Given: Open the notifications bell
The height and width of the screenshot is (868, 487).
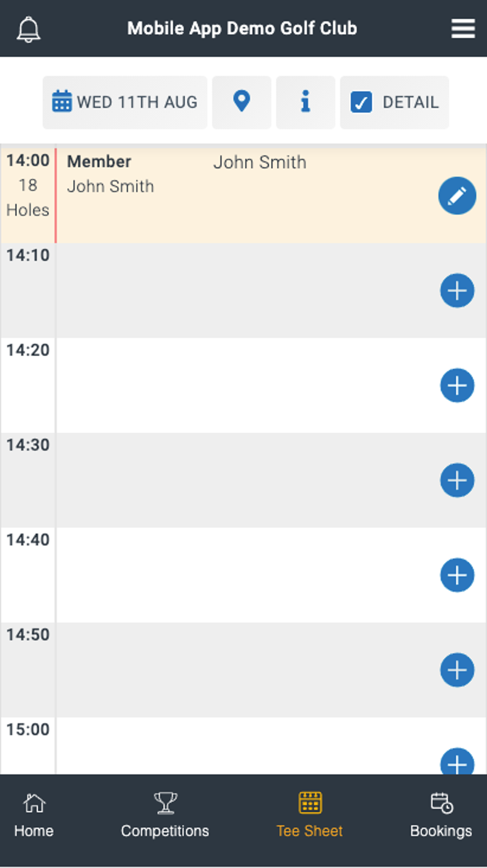Looking at the screenshot, I should coord(29,29).
